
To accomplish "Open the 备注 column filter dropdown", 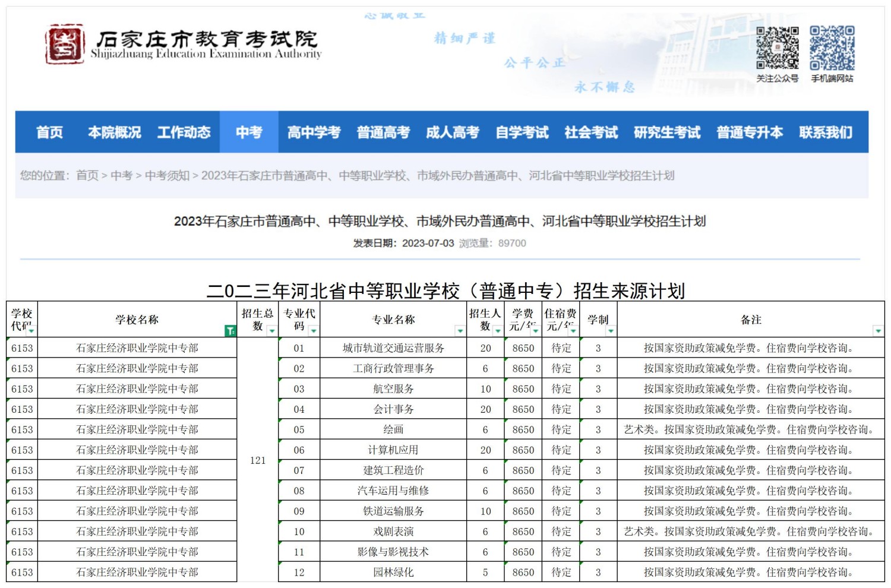I will pos(878,331).
